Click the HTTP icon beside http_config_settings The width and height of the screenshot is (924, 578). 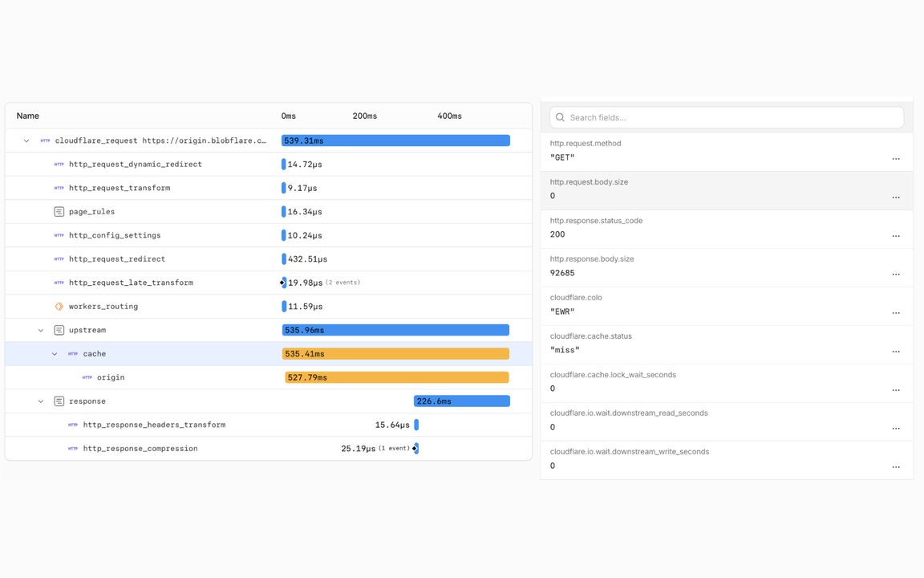(x=59, y=235)
